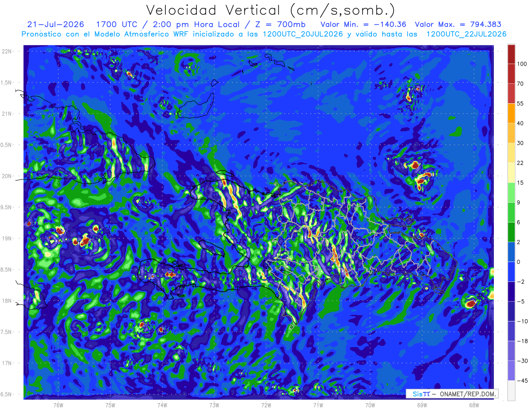Click the longitude label "68W"

[474, 405]
